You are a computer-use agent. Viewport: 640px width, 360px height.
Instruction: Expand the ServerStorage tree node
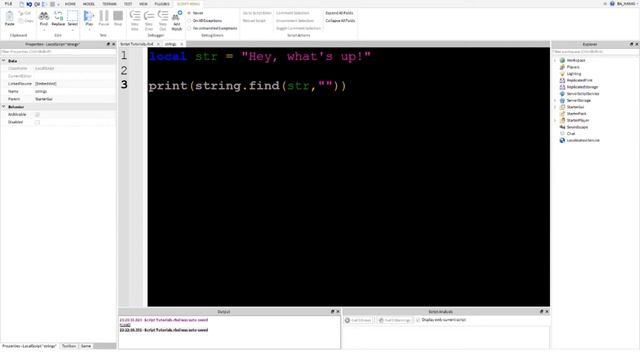tap(555, 100)
